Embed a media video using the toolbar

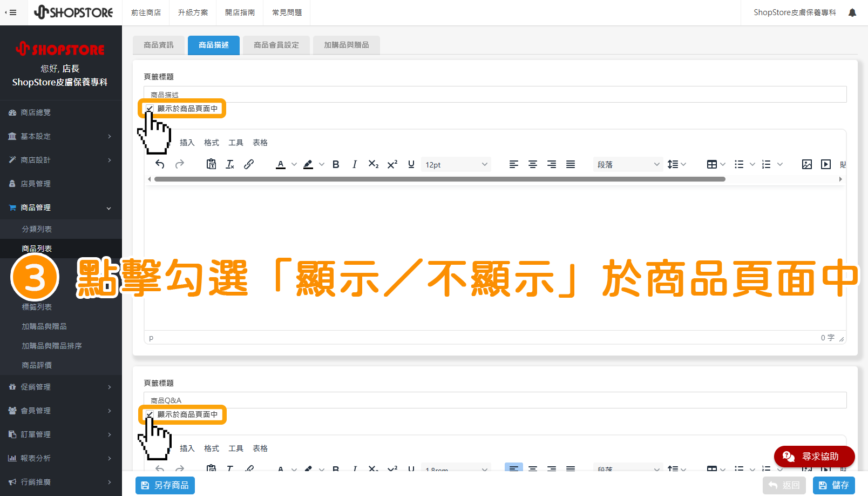tap(825, 164)
